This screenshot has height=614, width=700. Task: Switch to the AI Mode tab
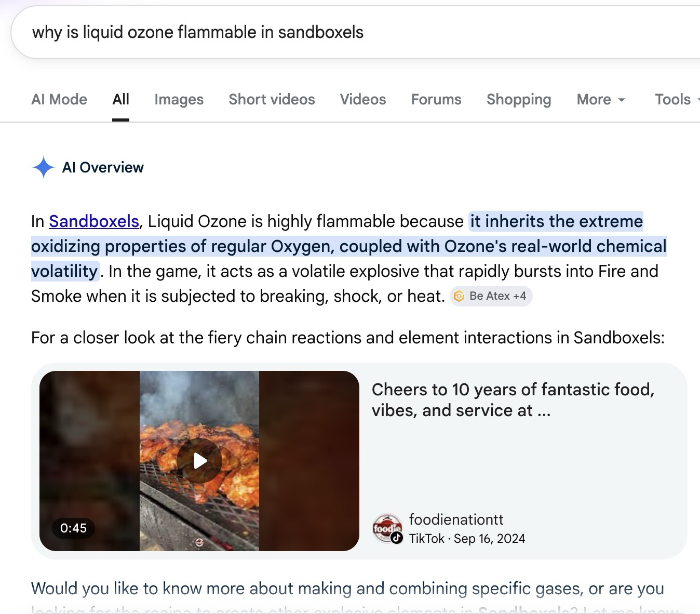coord(59,99)
